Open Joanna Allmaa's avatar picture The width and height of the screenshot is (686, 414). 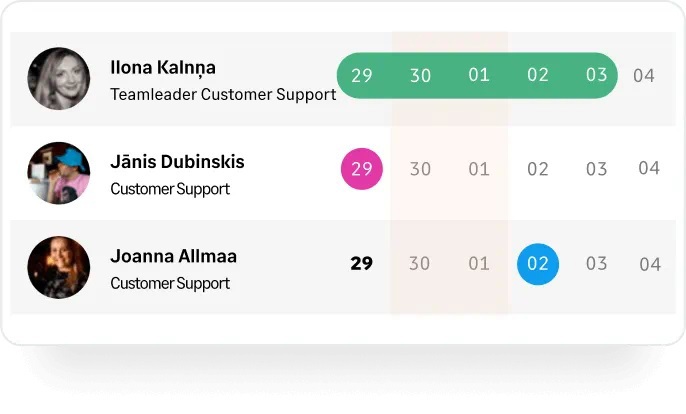pos(59,267)
